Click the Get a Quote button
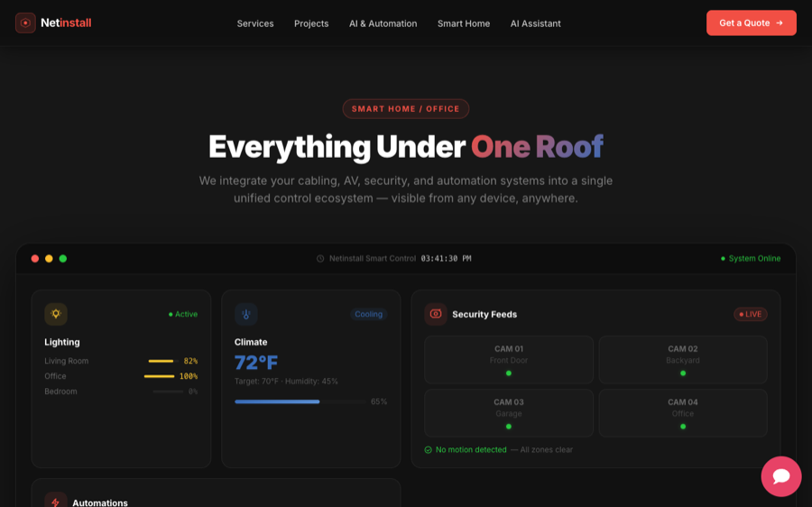 pos(752,23)
